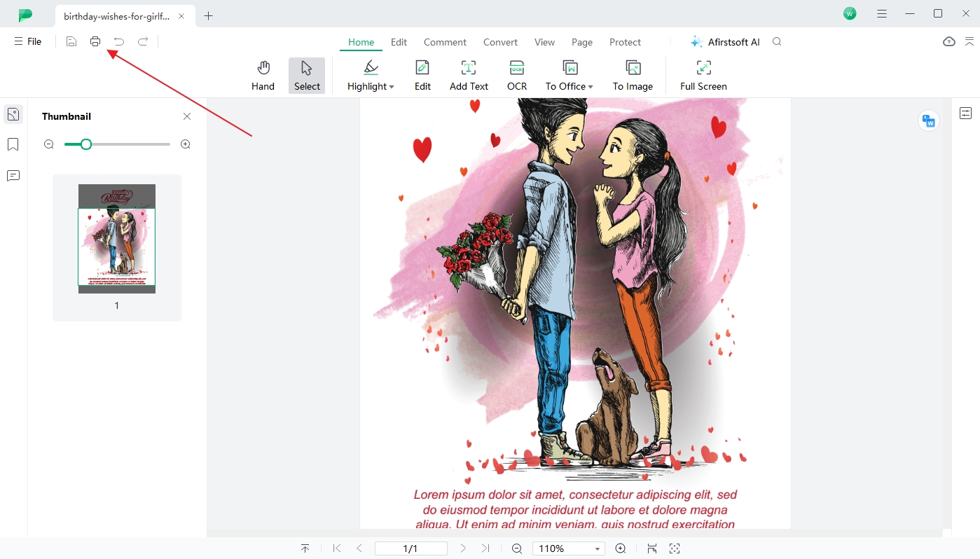This screenshot has width=980, height=559.
Task: Click To Image conversion
Action: [633, 76]
